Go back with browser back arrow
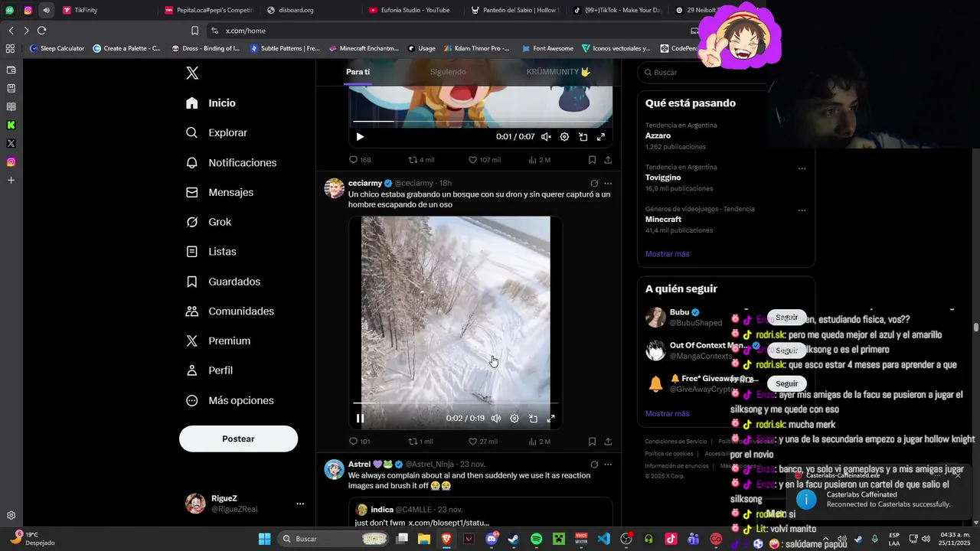The width and height of the screenshot is (980, 551). tap(11, 31)
